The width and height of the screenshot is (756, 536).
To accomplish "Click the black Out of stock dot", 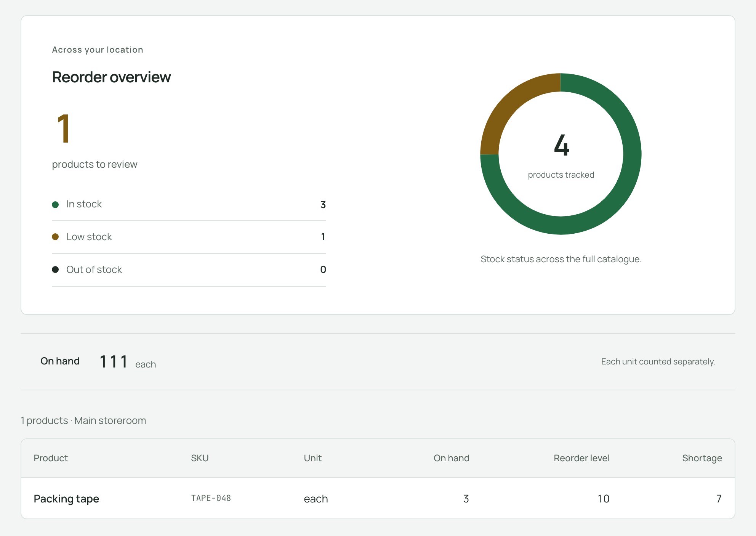I will coord(55,270).
